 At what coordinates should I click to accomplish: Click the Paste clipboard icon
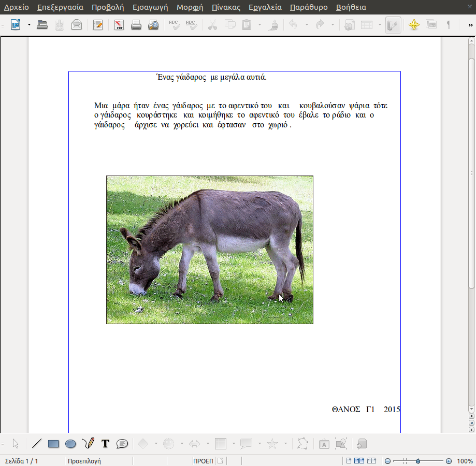point(247,24)
